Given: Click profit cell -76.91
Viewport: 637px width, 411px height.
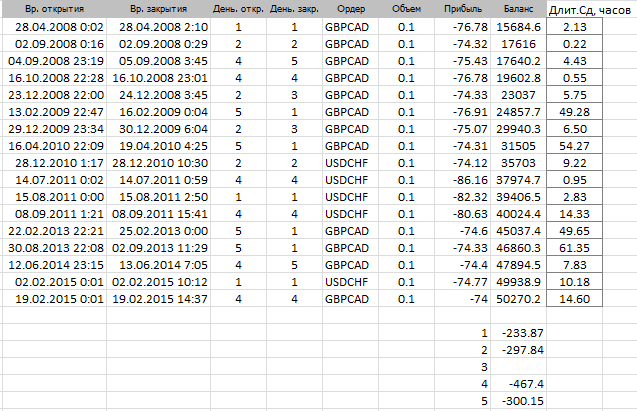Looking at the screenshot, I should [463, 112].
